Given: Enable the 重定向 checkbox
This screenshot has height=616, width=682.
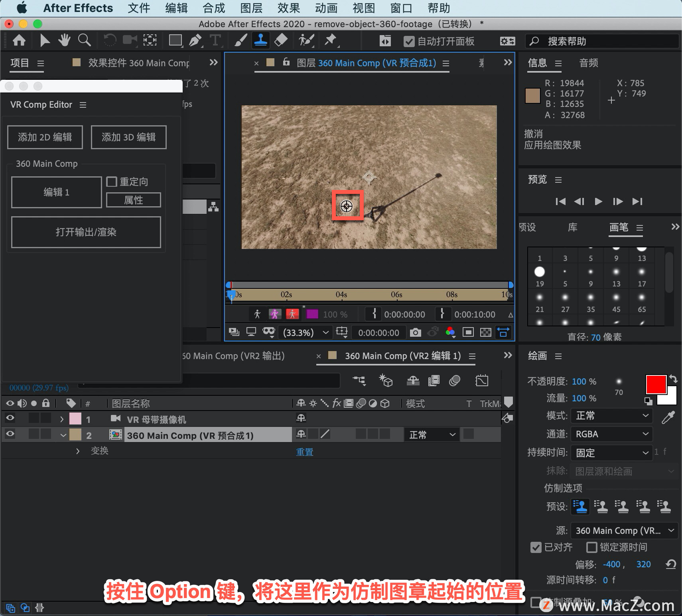Looking at the screenshot, I should (112, 182).
